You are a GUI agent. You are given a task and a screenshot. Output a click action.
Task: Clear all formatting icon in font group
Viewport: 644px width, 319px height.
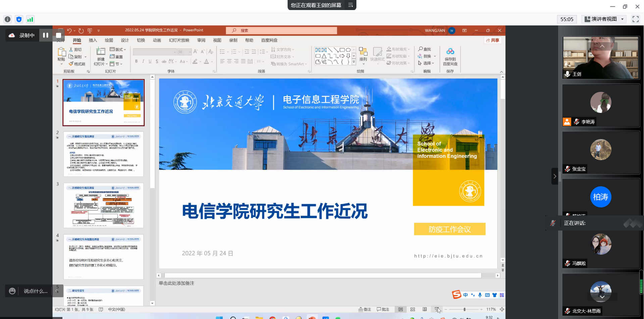211,52
